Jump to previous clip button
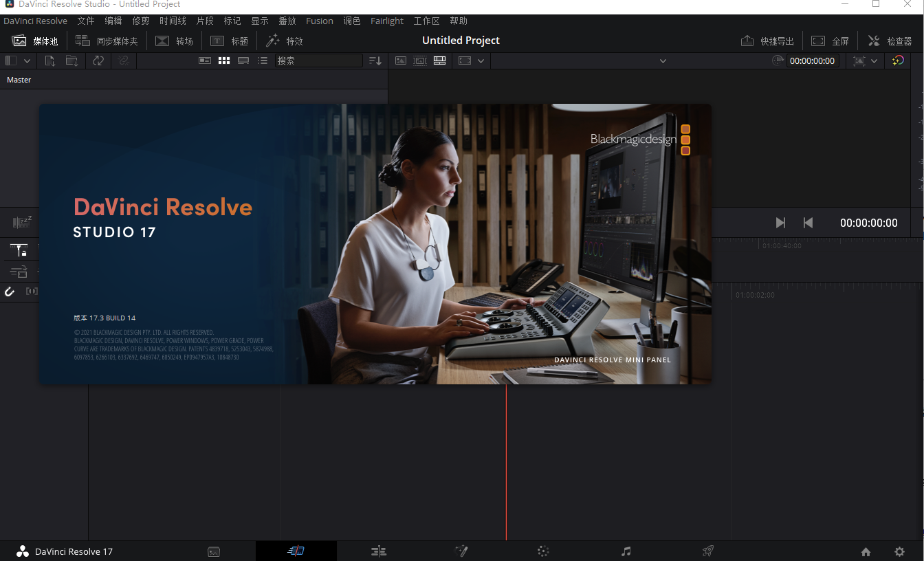The image size is (924, 561). click(x=808, y=223)
